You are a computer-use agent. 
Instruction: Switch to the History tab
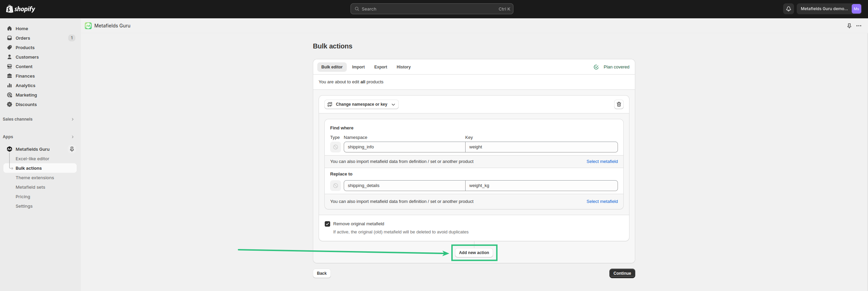point(403,67)
